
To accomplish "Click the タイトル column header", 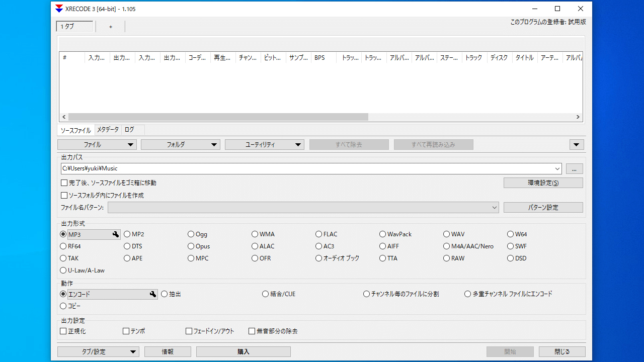I will click(525, 58).
